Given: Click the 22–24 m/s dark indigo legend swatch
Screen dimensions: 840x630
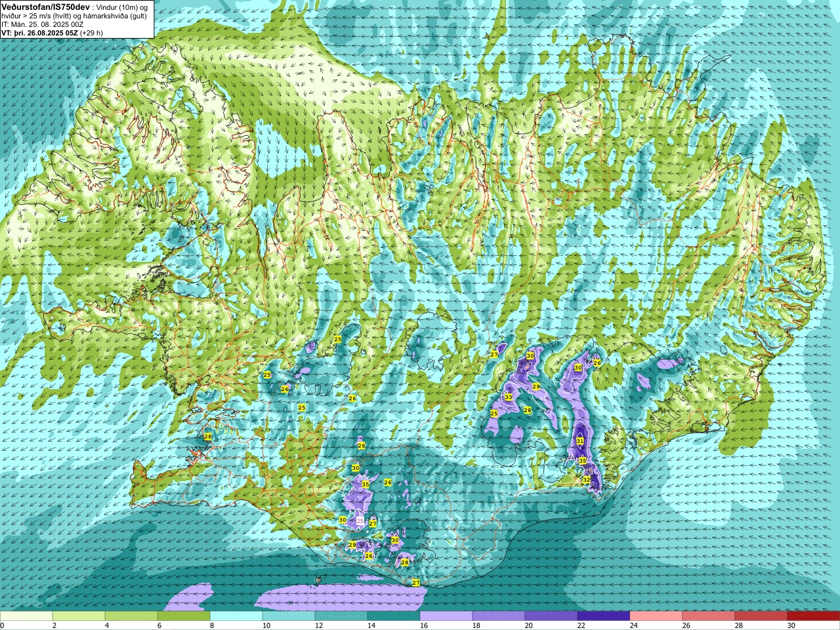Looking at the screenshot, I should coord(604,616).
